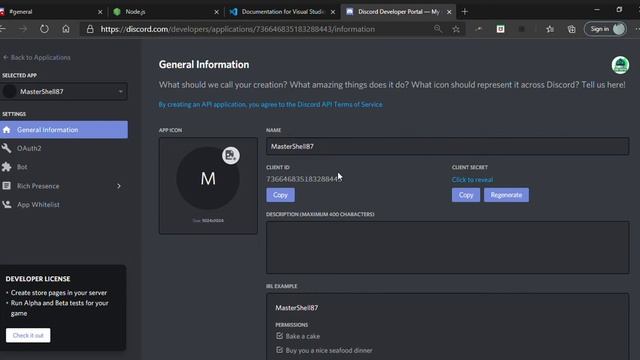640x360 pixels.
Task: Go back to Applications
Action: 37,58
